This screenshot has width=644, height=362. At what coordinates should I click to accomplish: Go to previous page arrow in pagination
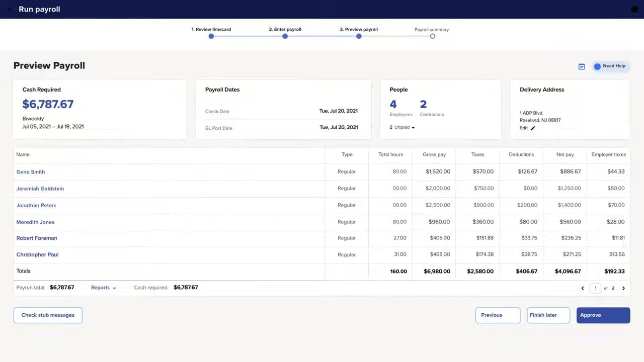tap(583, 288)
